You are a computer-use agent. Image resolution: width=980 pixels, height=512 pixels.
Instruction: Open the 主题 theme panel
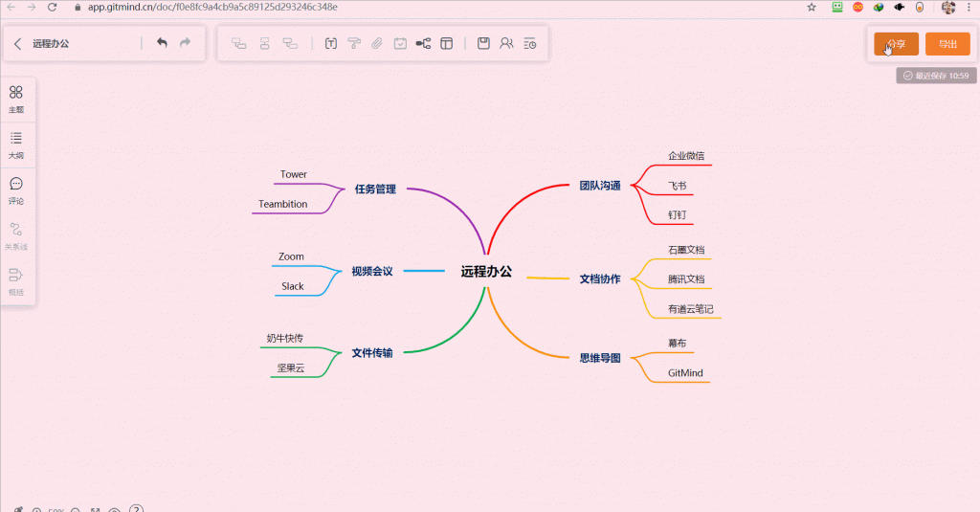point(16,99)
